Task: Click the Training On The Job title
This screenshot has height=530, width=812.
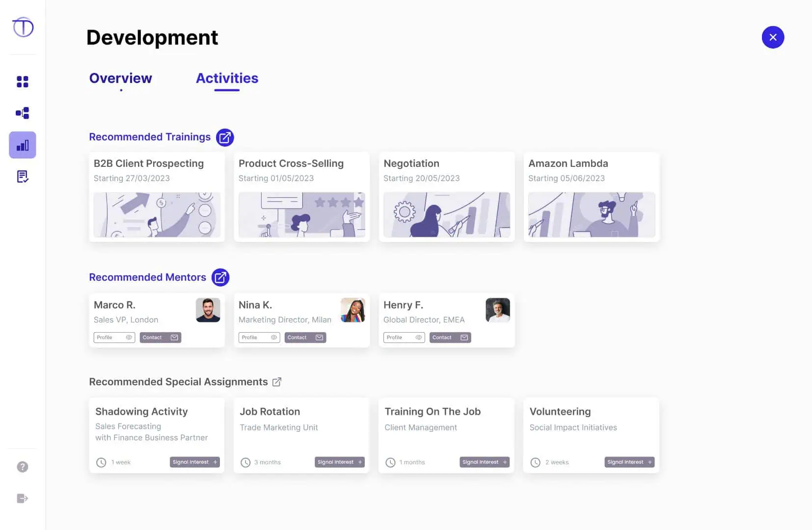Action: (x=433, y=412)
